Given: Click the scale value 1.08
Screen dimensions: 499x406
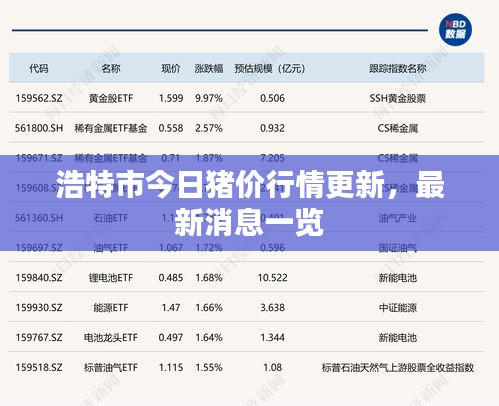Looking at the screenshot, I should [x=272, y=368].
